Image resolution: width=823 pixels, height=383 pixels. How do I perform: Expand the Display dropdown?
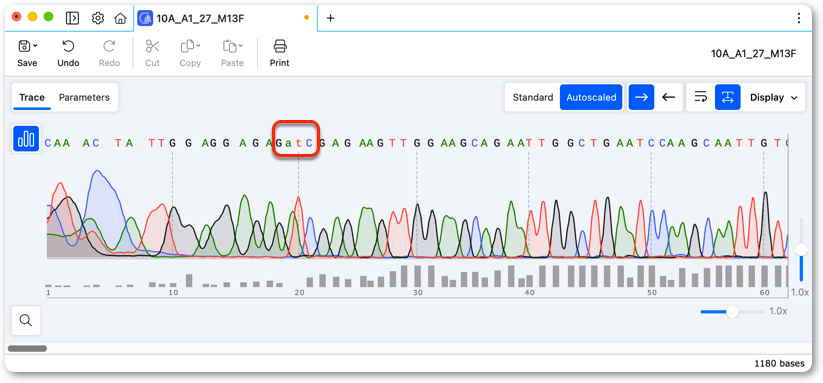774,97
